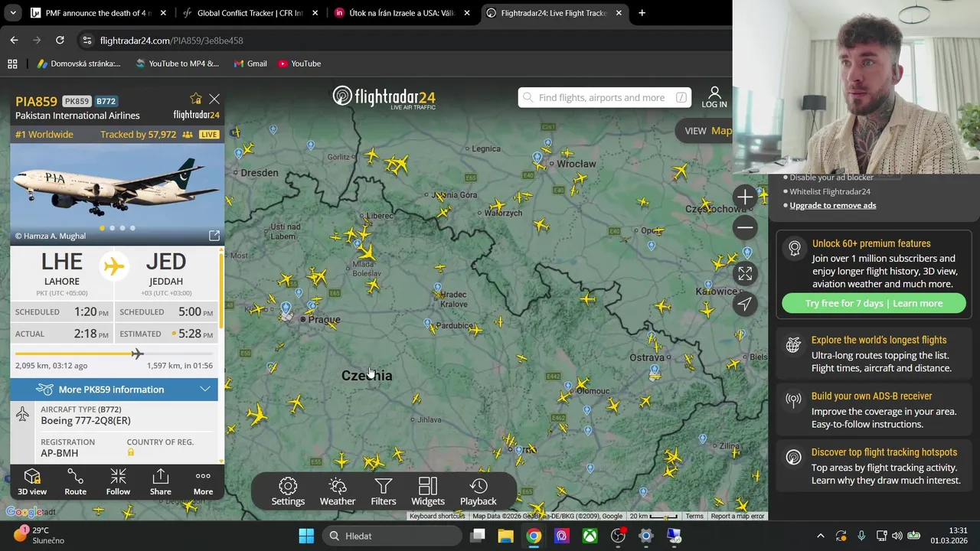The width and height of the screenshot is (980, 551).
Task: Center map on my location
Action: pyautogui.click(x=745, y=304)
